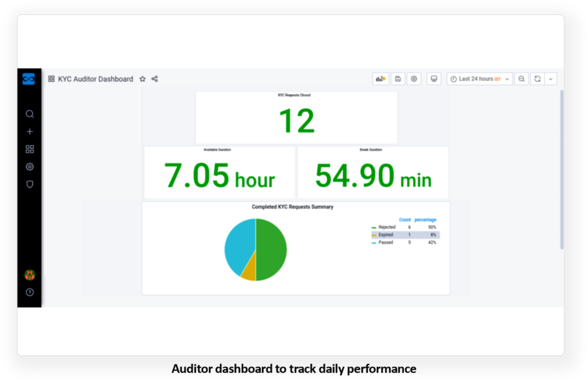Star the KYC Auditor Dashboard
Image resolution: width=588 pixels, height=382 pixels.
[x=142, y=79]
